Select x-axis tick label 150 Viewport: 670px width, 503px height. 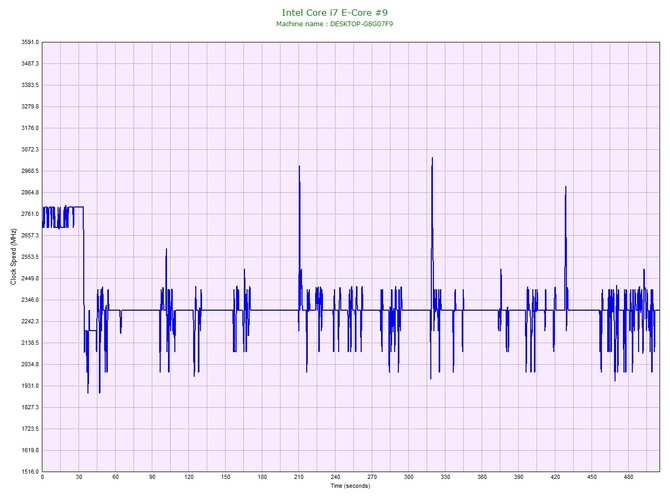(226, 477)
